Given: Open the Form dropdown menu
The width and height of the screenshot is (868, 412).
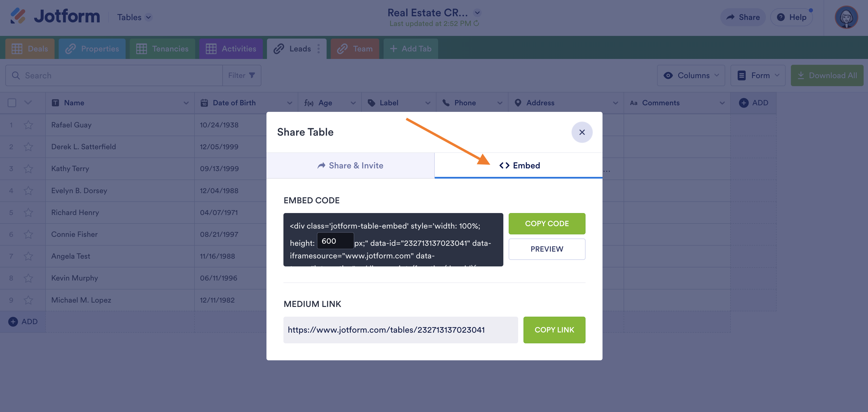Looking at the screenshot, I should pyautogui.click(x=758, y=75).
